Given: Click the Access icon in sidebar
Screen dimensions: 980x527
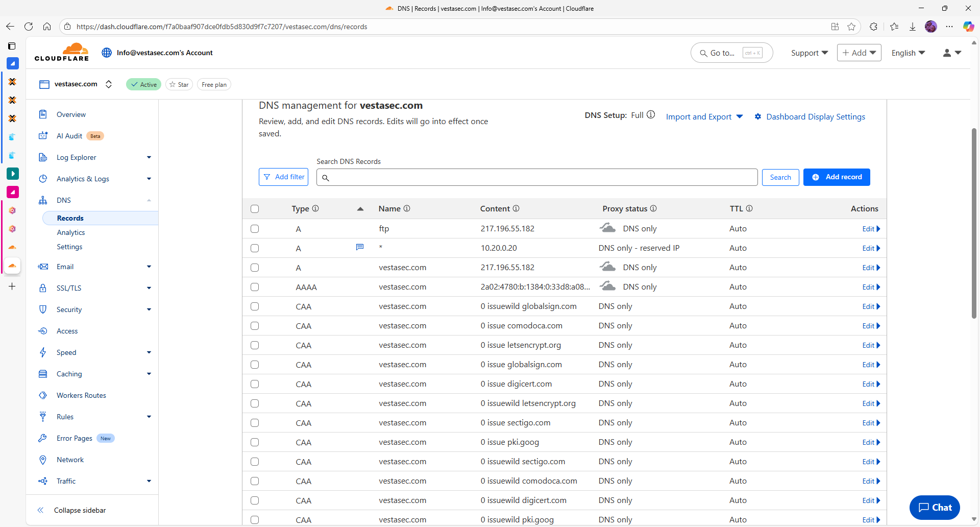Looking at the screenshot, I should [x=43, y=331].
